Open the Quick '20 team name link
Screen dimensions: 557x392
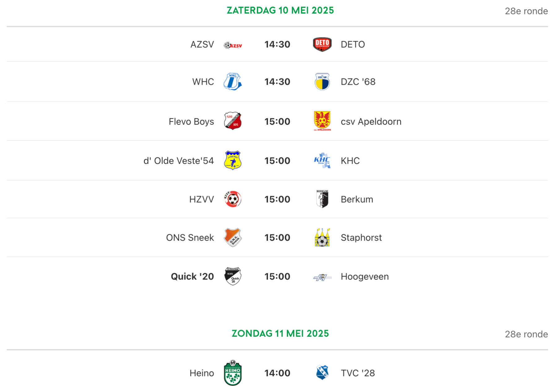192,276
